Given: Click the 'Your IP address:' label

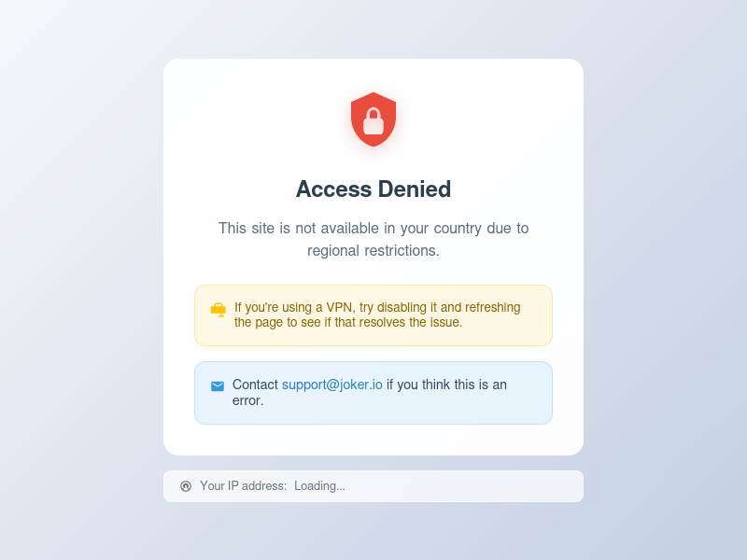Looking at the screenshot, I should point(243,486).
